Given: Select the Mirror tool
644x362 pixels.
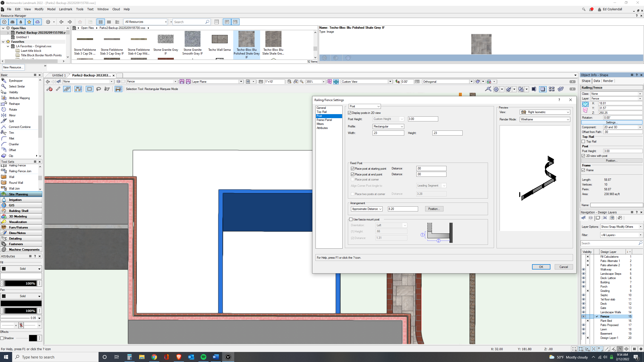Looking at the screenshot, I should (12, 115).
